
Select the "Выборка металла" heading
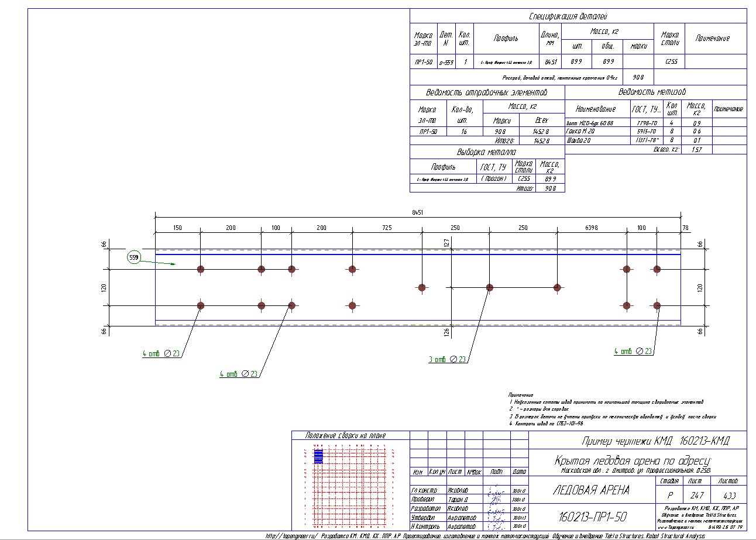coord(487,152)
